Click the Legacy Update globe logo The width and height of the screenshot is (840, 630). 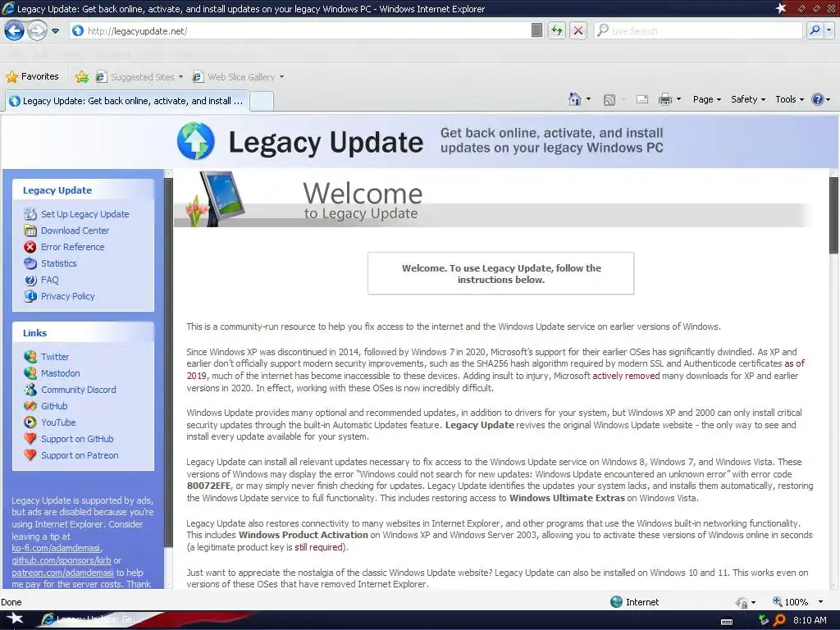pos(196,141)
